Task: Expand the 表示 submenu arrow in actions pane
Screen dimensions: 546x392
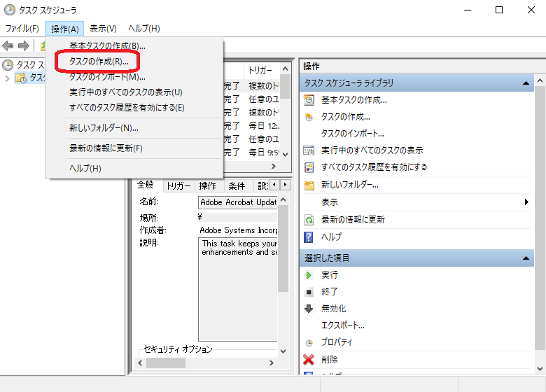Action: [526, 202]
